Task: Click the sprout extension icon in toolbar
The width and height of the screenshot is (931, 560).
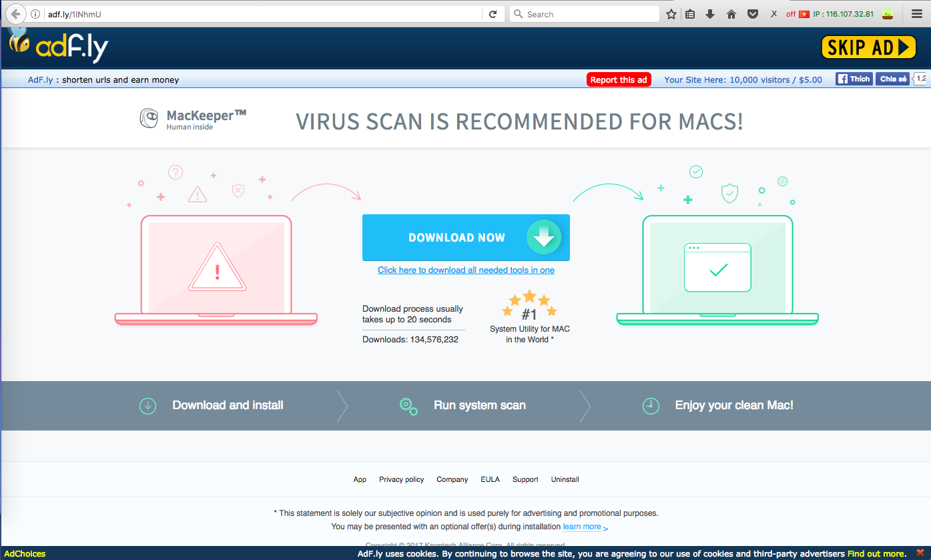Action: click(887, 14)
